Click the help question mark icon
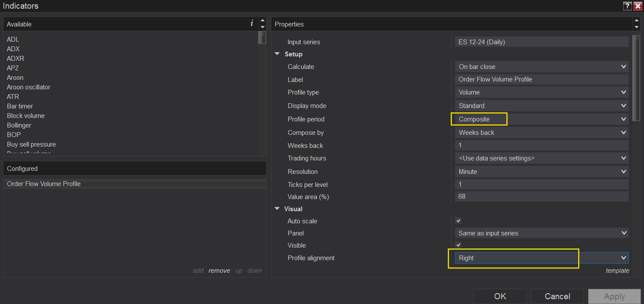 coord(627,6)
